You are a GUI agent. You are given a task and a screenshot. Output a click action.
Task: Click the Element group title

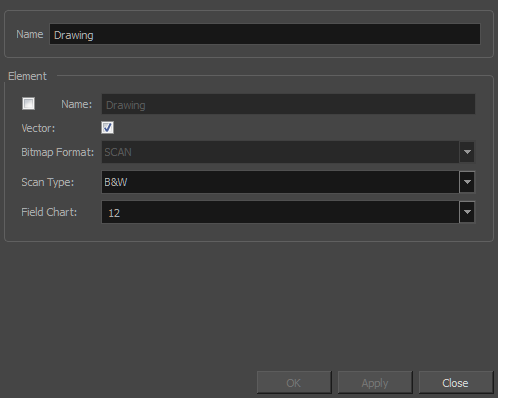[27, 76]
